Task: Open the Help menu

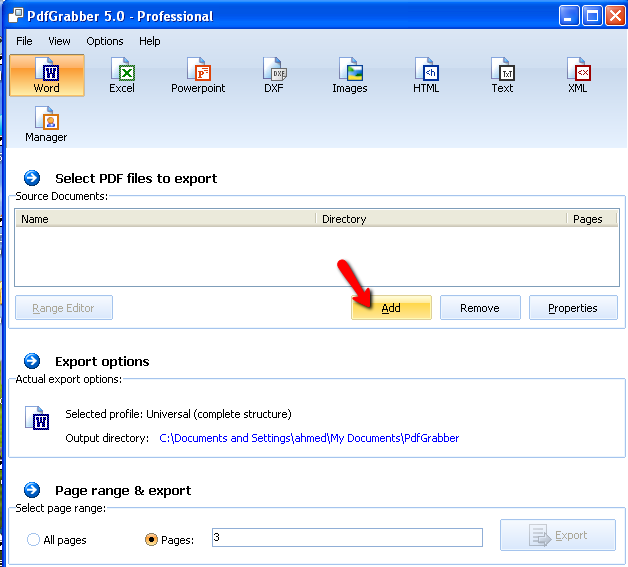Action: tap(150, 41)
